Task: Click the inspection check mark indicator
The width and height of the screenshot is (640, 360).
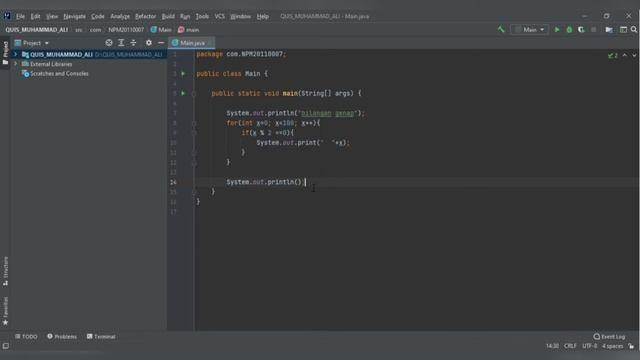Action: [x=613, y=55]
